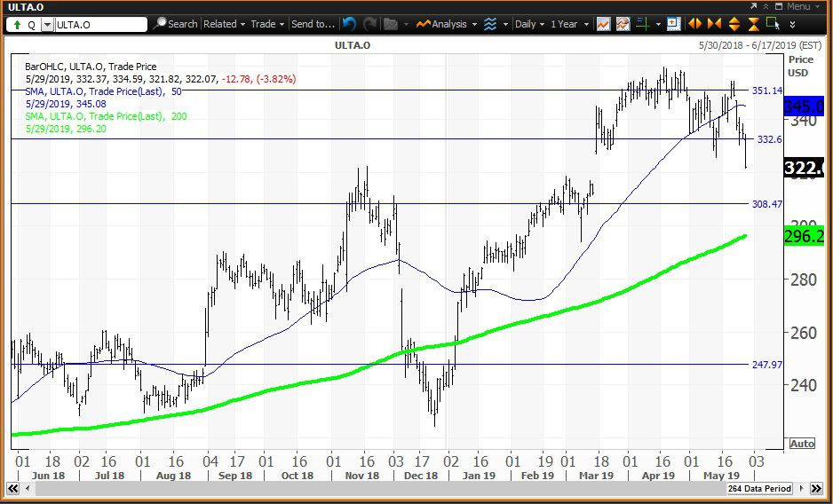Click the 351.14 horizontal line label

[x=767, y=91]
